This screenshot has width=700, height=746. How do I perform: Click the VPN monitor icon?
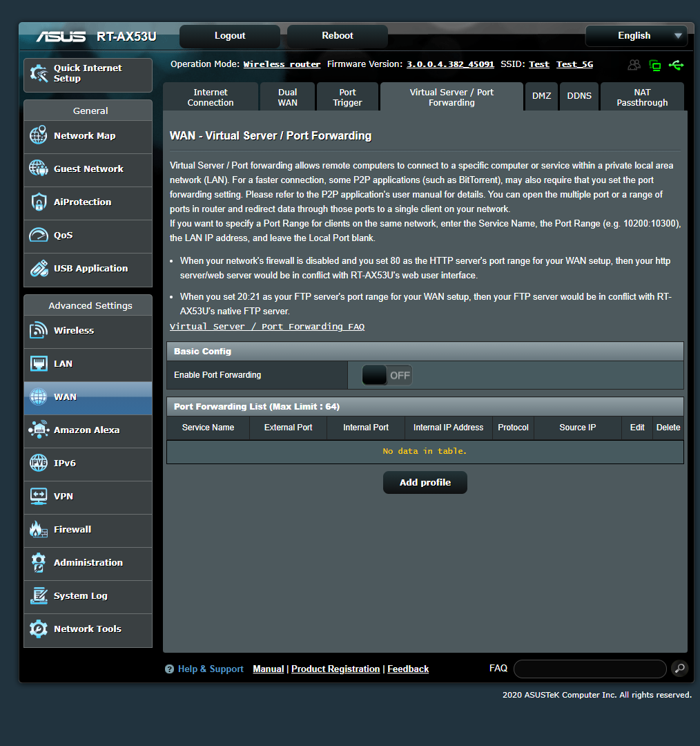pos(39,496)
